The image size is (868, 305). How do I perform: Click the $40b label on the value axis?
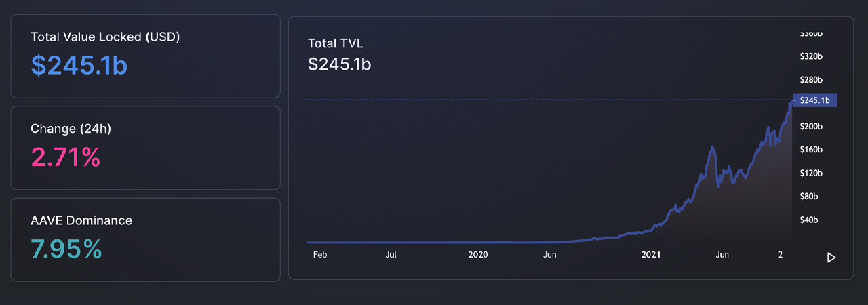pos(809,220)
